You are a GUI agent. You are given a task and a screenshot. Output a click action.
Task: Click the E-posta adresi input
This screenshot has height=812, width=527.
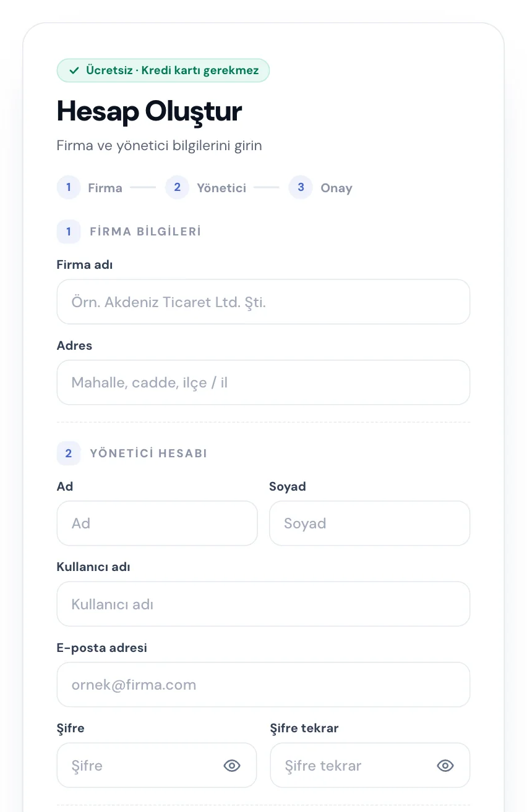coord(263,685)
